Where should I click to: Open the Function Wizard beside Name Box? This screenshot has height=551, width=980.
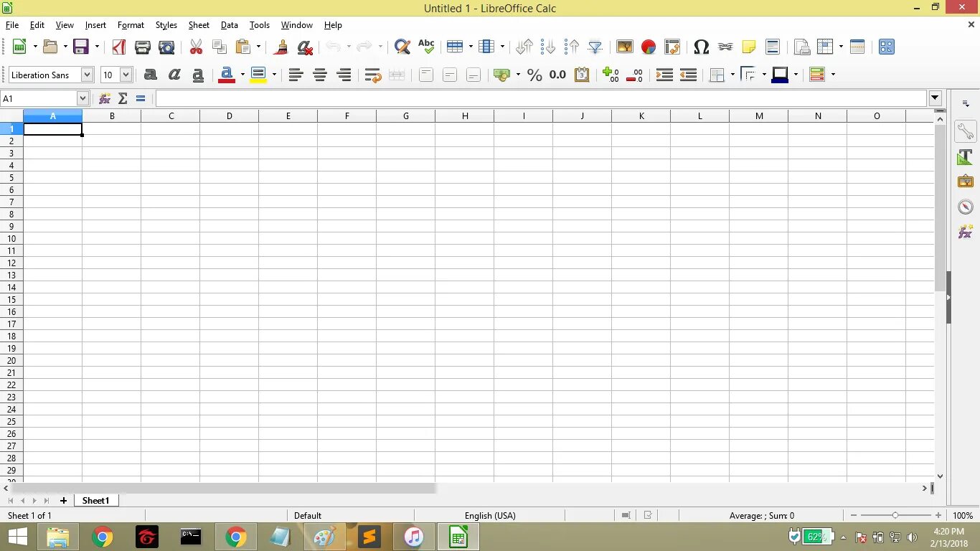(105, 98)
